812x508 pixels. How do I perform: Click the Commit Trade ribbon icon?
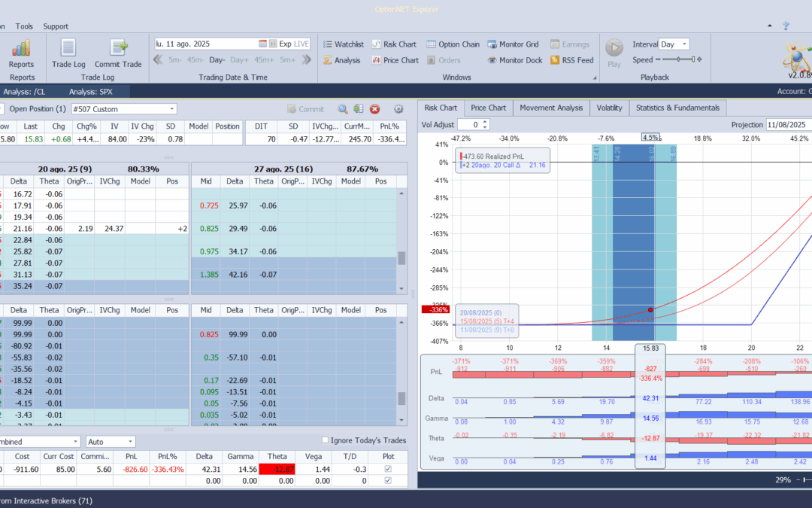click(118, 54)
